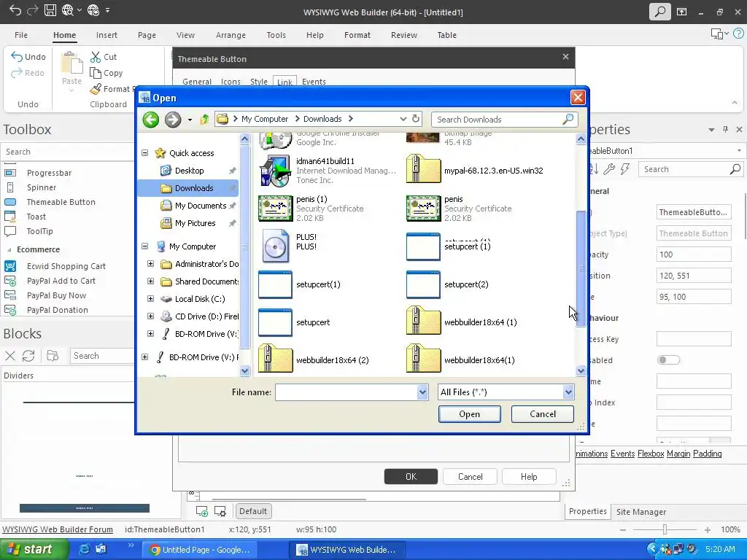Expand the Local Disk (C:) node

[150, 298]
